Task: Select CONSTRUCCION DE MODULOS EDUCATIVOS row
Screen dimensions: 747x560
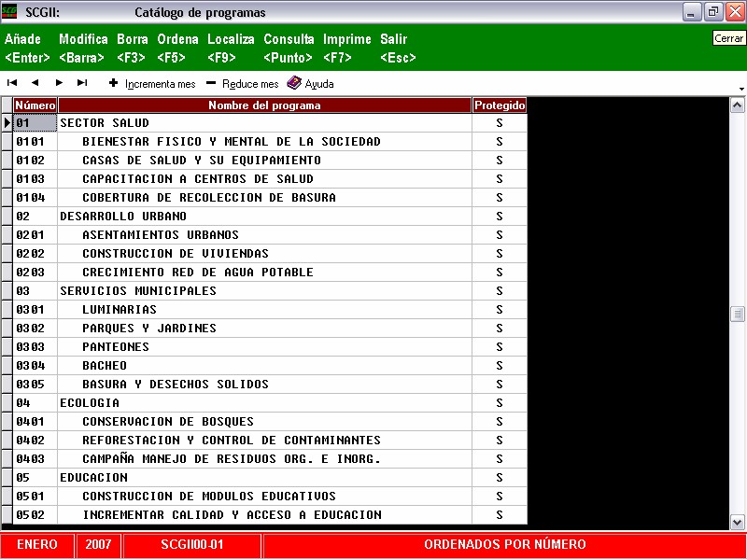Action: [x=264, y=497]
